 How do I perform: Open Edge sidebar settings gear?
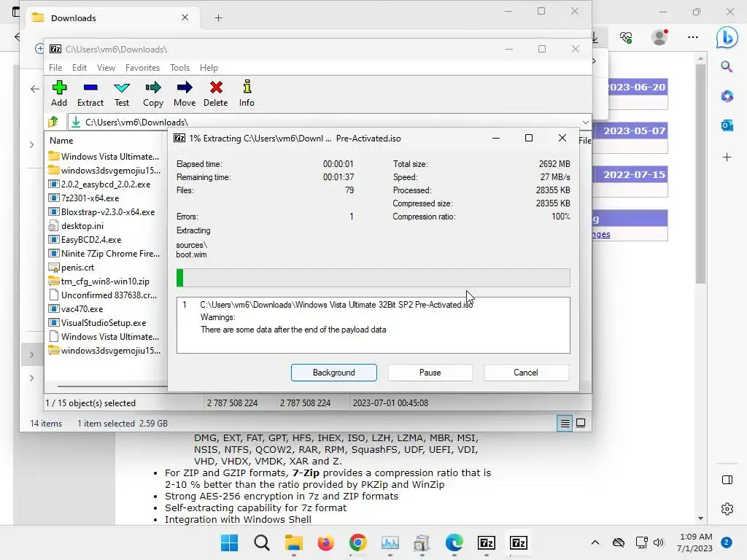point(727,509)
